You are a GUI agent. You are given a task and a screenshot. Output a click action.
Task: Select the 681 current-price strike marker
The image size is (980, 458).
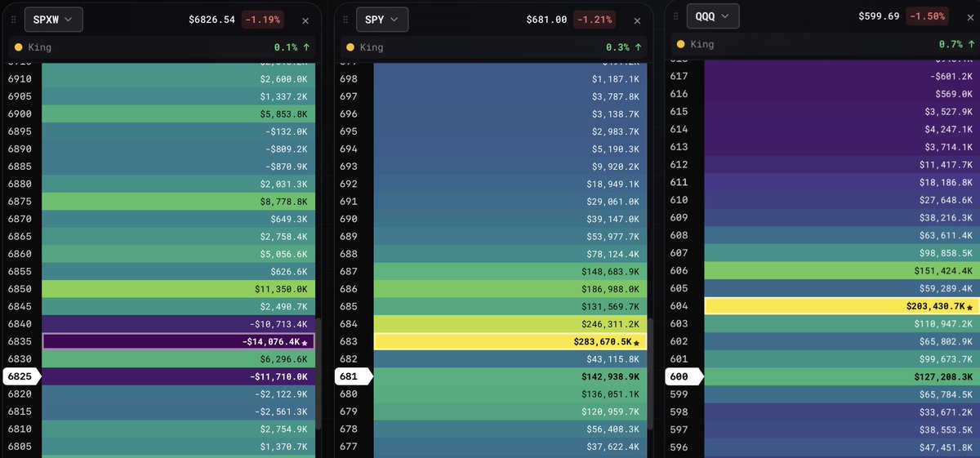tap(353, 376)
